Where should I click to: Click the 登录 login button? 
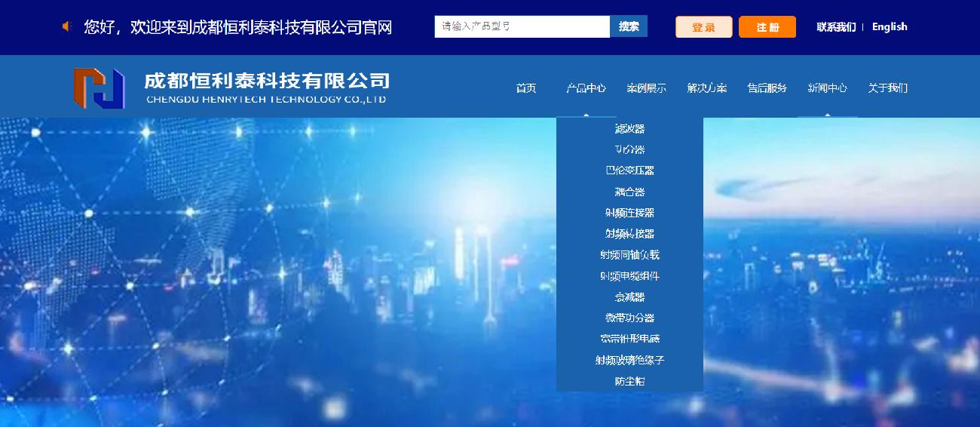(703, 27)
